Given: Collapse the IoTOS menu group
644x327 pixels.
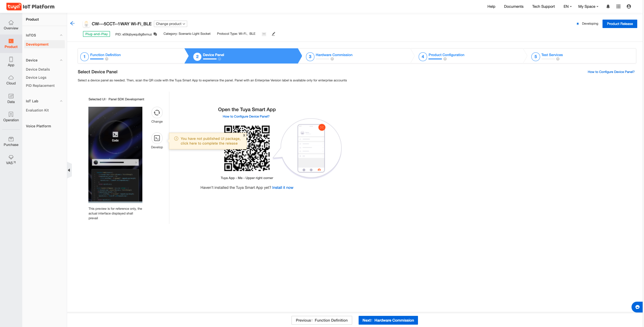Looking at the screenshot, I should coord(61,35).
